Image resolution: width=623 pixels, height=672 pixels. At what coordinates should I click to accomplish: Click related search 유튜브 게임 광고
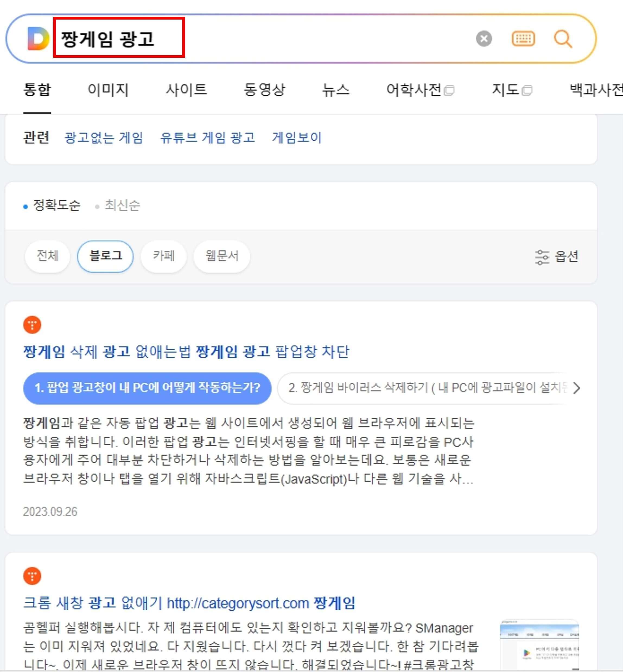click(x=208, y=138)
